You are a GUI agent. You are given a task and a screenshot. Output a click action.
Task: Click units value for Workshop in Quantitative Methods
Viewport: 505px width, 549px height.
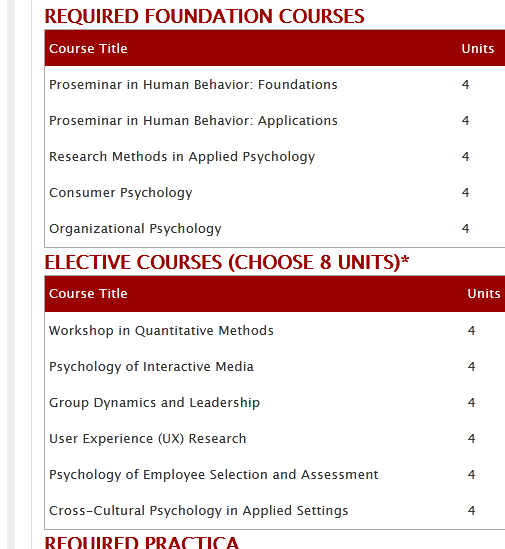pyautogui.click(x=472, y=331)
